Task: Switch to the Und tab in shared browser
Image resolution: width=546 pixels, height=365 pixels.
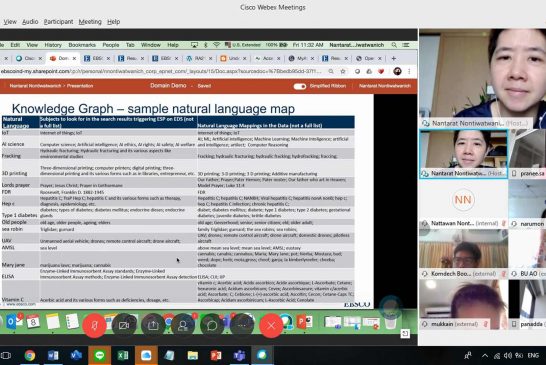Action: point(233,59)
